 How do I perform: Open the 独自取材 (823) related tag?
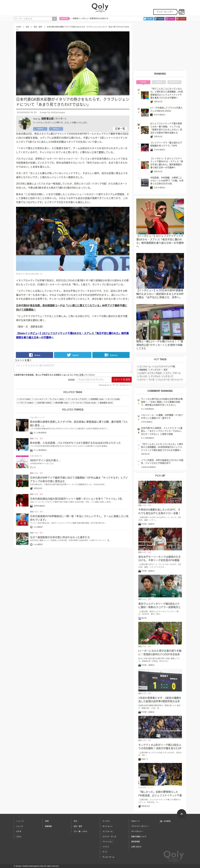105,403
